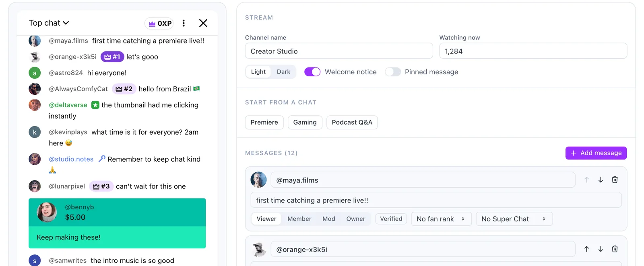Edit 'first time catching a premiere live!!' field
The image size is (644, 266).
pos(436,200)
